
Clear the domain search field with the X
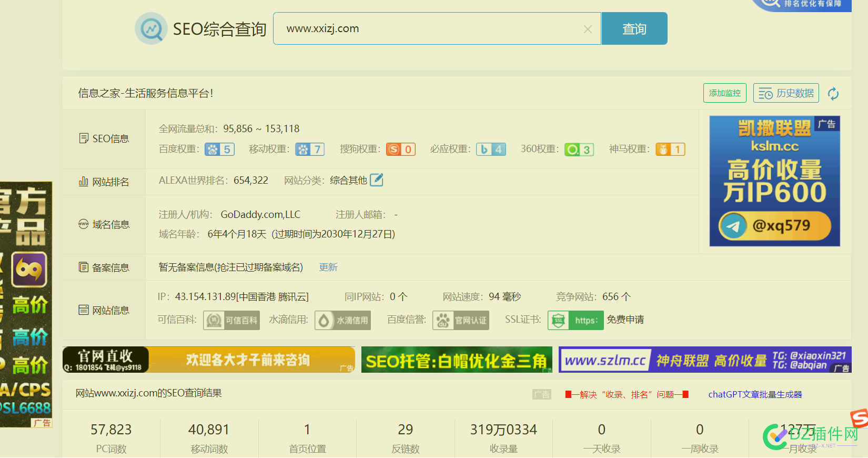(x=588, y=29)
